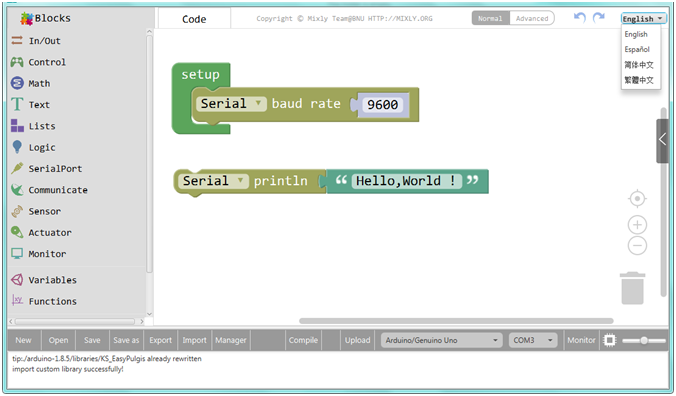Screen dimensions: 676x396
Task: Click 'import custom library successfully!' message
Action: click(68, 369)
